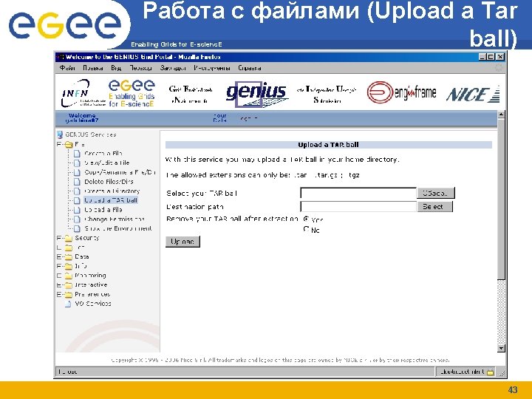Click the page scrollbar up arrow
Image resolution: width=532 pixels, height=399 pixels.
(502, 115)
